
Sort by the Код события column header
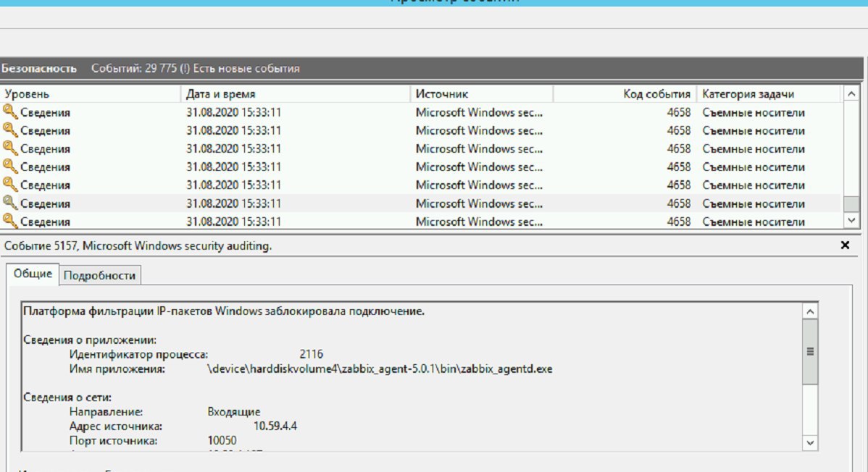[625, 94]
